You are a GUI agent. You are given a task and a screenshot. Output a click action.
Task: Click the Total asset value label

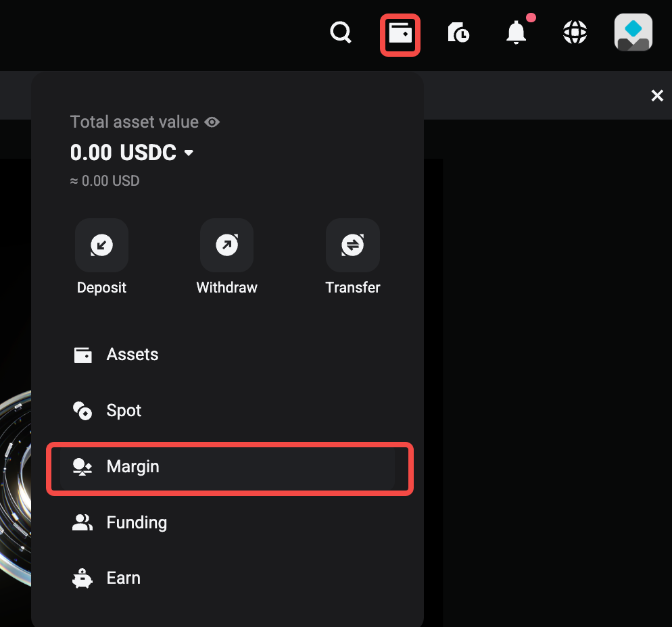coord(134,122)
